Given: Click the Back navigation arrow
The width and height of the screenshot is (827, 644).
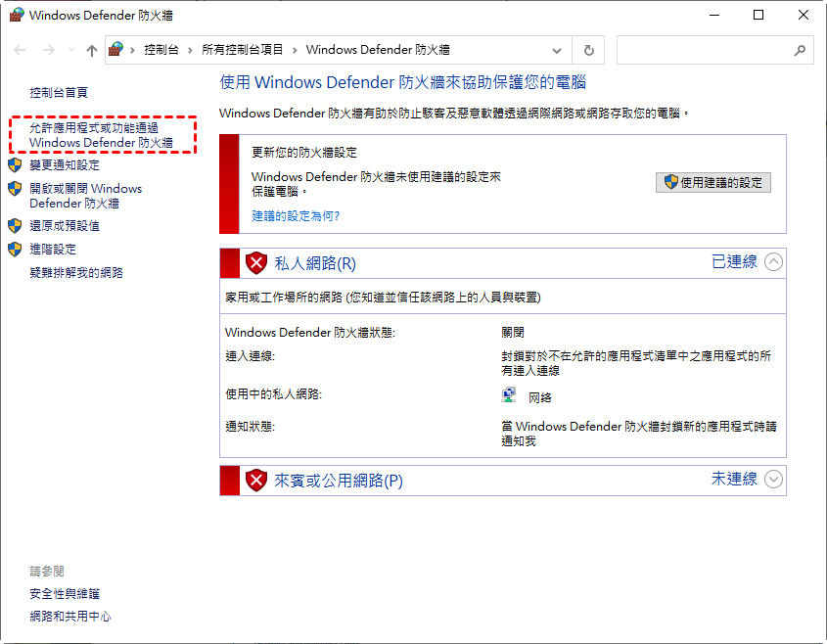Looking at the screenshot, I should (x=20, y=50).
